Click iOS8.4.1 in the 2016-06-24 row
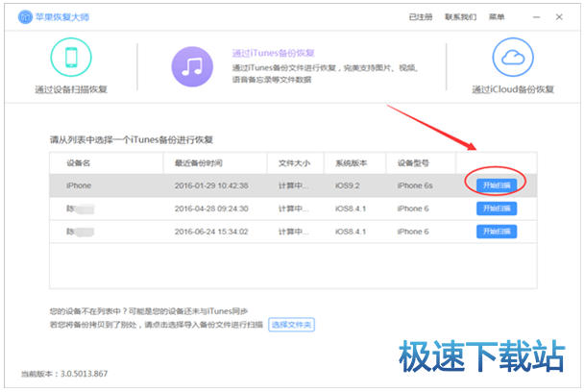585x392 pixels. (x=351, y=232)
